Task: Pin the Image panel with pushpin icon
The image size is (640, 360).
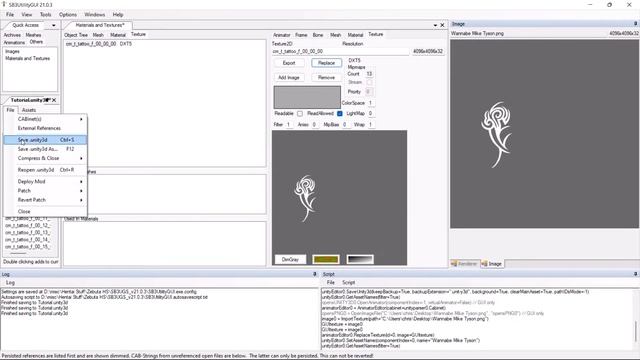Action: tap(636, 24)
